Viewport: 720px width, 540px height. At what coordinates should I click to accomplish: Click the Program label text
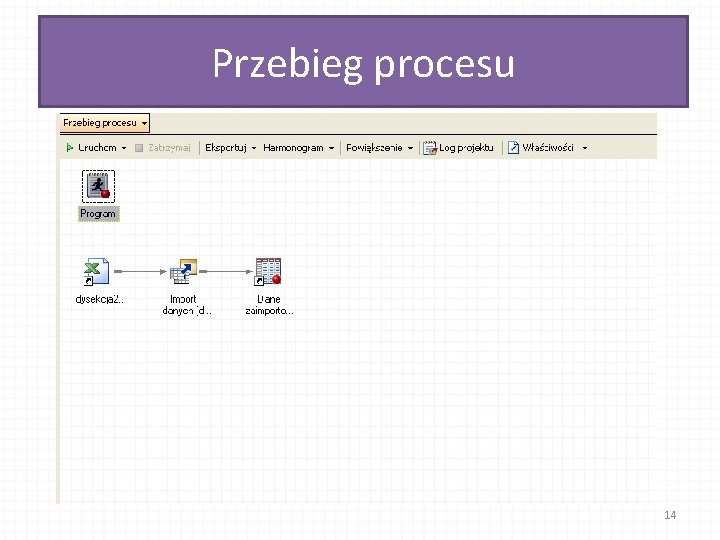coord(98,214)
